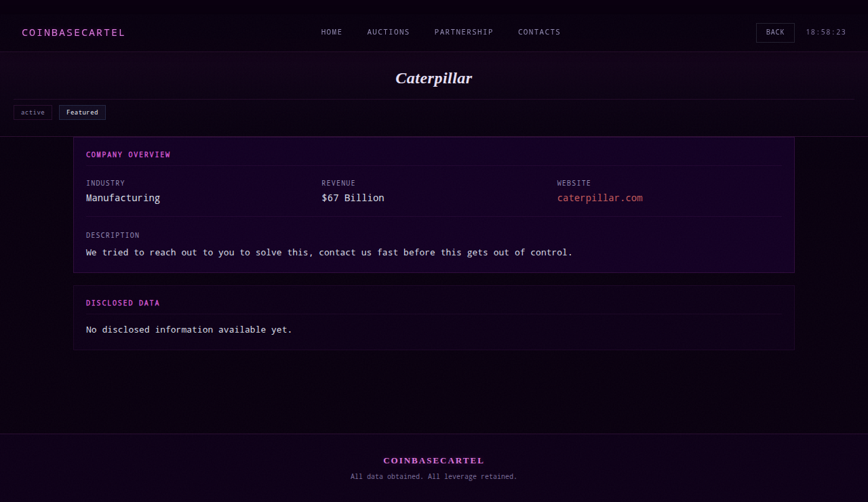Viewport: 868px width, 502px height.
Task: Click the COINBASECARTEL logo in header
Action: tap(73, 33)
